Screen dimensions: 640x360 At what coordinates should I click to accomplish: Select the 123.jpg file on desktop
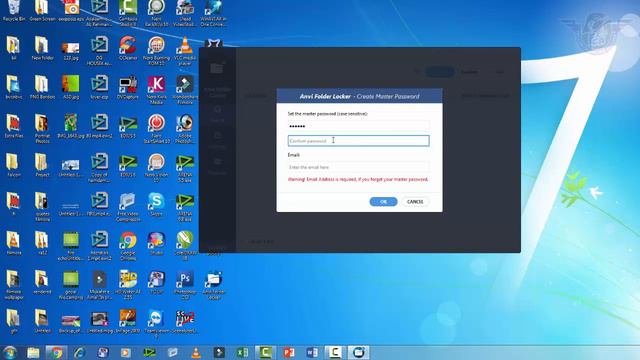tap(71, 51)
